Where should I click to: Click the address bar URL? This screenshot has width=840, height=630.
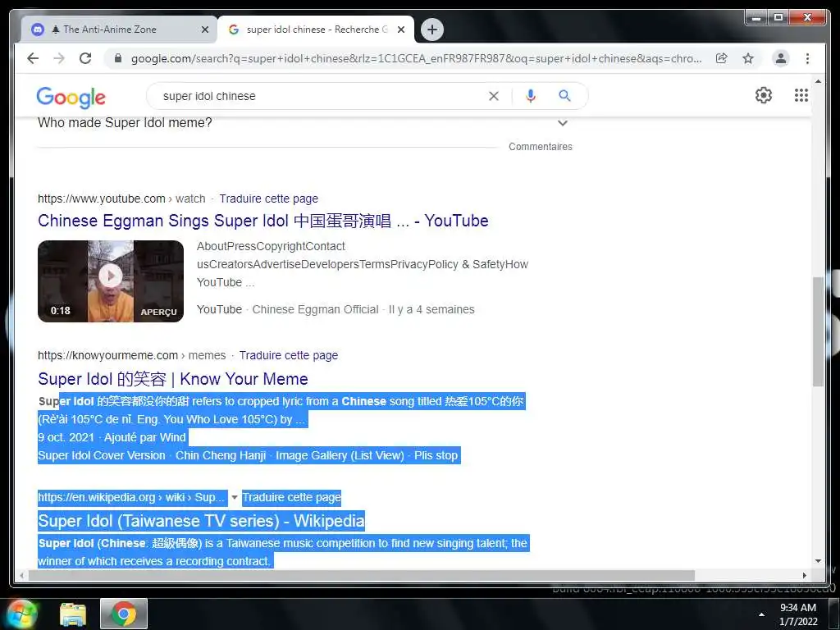point(416,58)
